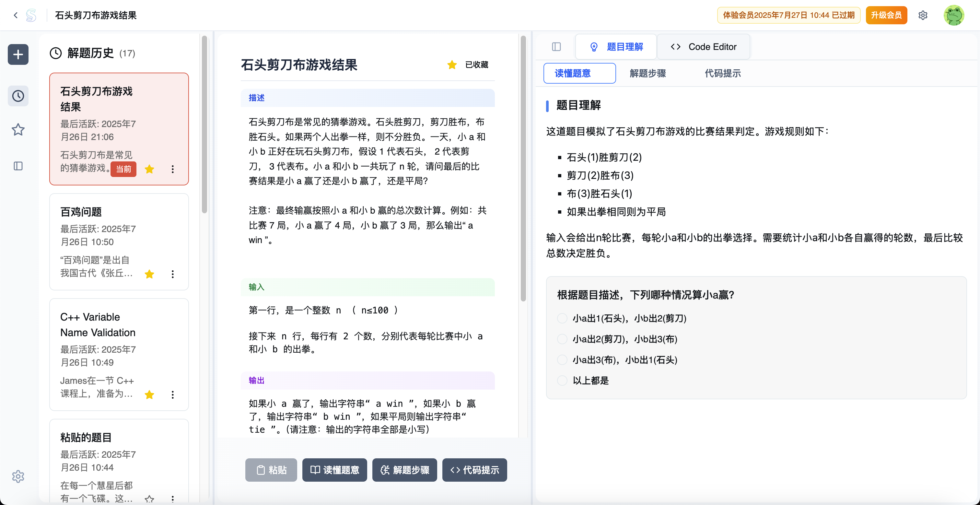This screenshot has height=505, width=980.
Task: Click the panel icon below the star in sidebar
Action: (18, 166)
